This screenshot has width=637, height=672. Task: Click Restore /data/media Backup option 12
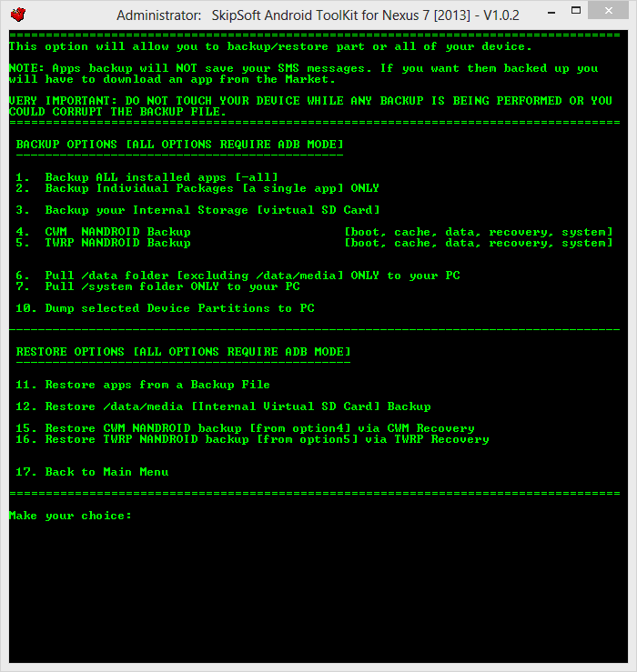click(224, 406)
